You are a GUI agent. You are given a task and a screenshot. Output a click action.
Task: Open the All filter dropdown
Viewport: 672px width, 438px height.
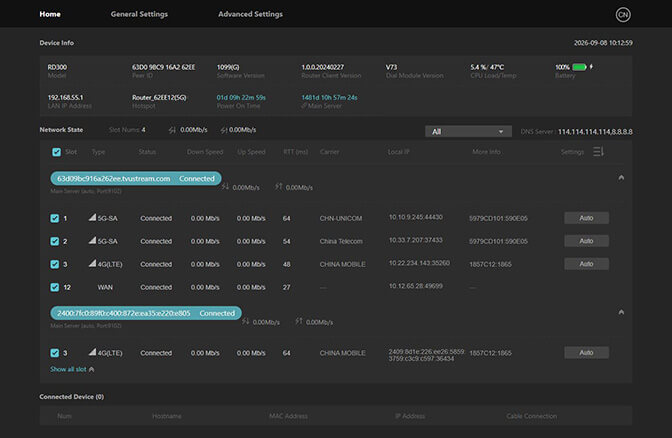click(x=468, y=132)
